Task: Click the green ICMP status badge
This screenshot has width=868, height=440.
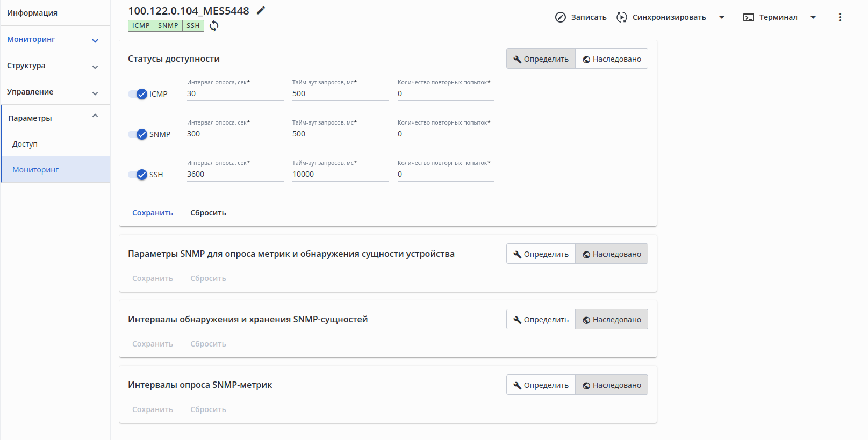Action: point(141,26)
